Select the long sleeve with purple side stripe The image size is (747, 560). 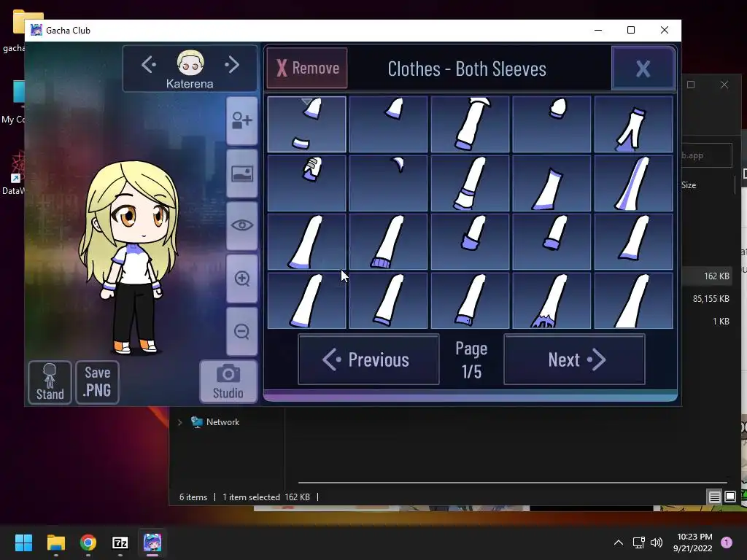tap(634, 183)
